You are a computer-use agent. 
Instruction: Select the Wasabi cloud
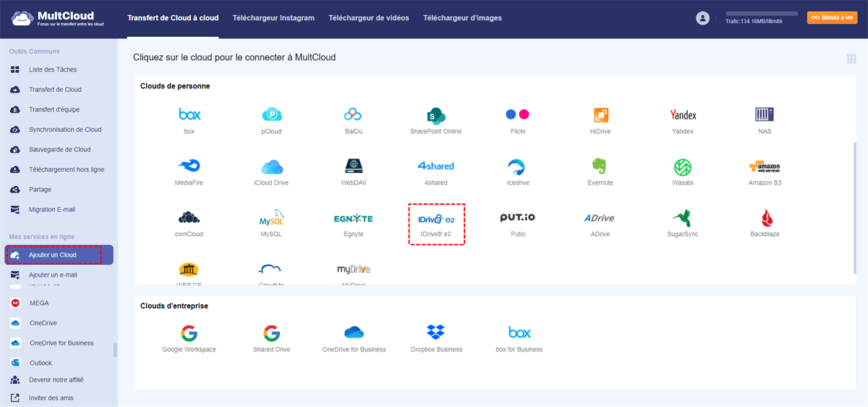coord(683,172)
